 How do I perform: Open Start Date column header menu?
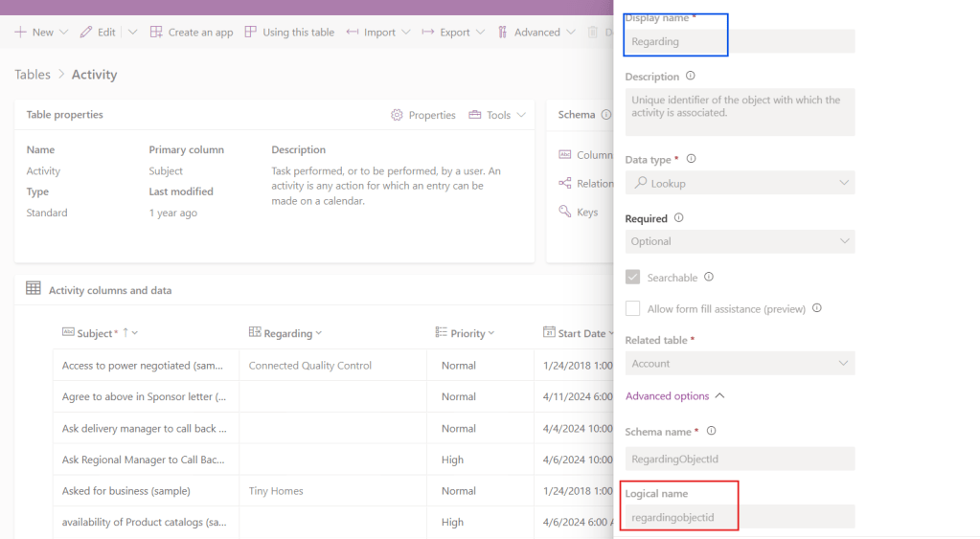[578, 333]
